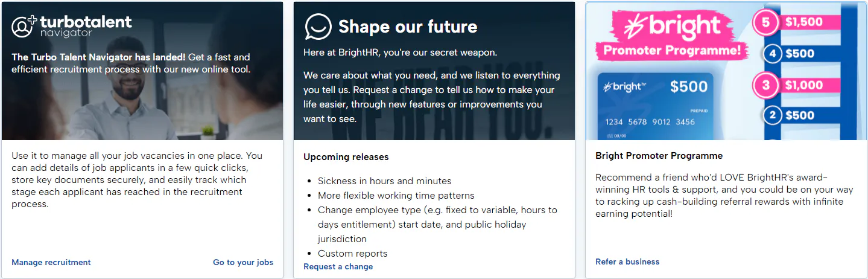
Task: Follow the Go to your jobs link
Action: coord(243,262)
